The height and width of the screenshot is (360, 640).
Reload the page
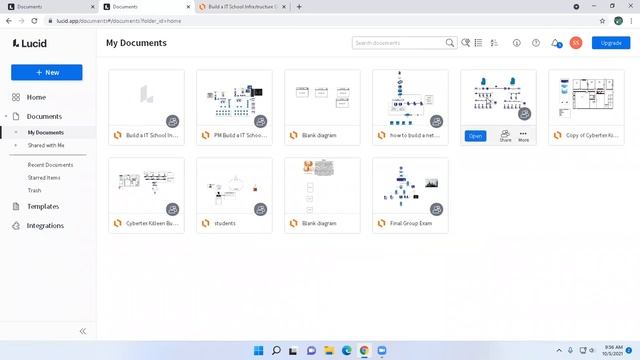click(x=34, y=21)
